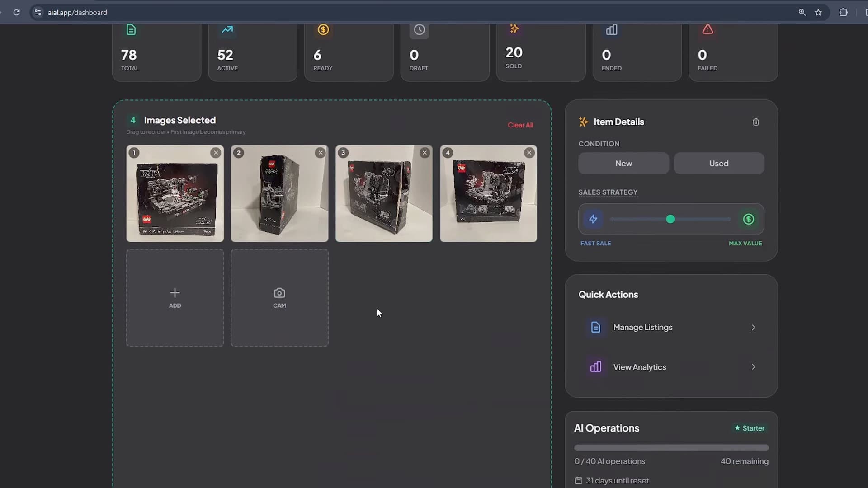Click the Sold sparkle icon
This screenshot has width=868, height=488.
[x=514, y=29]
